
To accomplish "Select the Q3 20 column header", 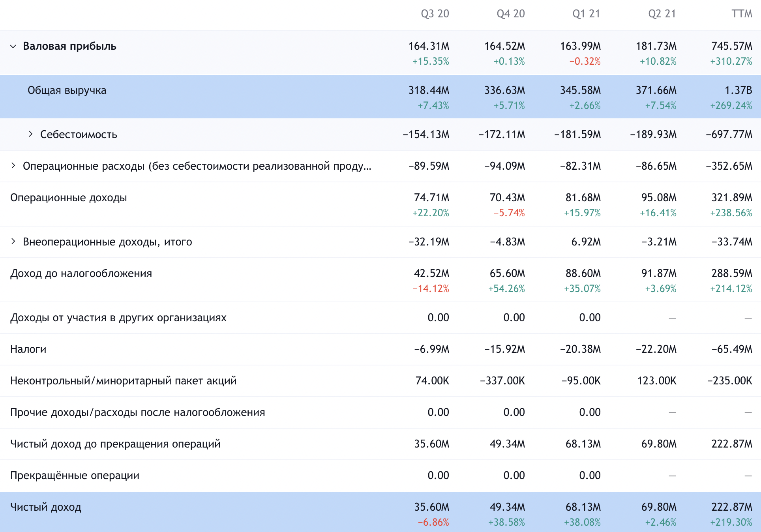I will [x=435, y=14].
